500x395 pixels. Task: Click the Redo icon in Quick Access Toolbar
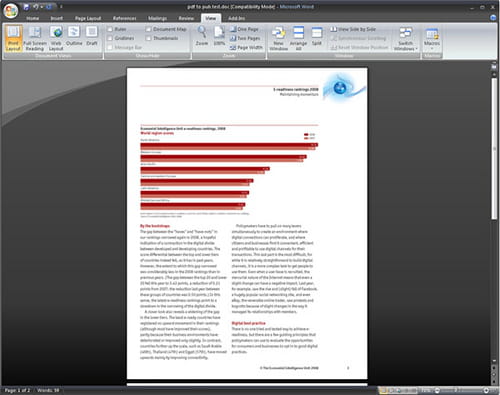tap(49, 7)
